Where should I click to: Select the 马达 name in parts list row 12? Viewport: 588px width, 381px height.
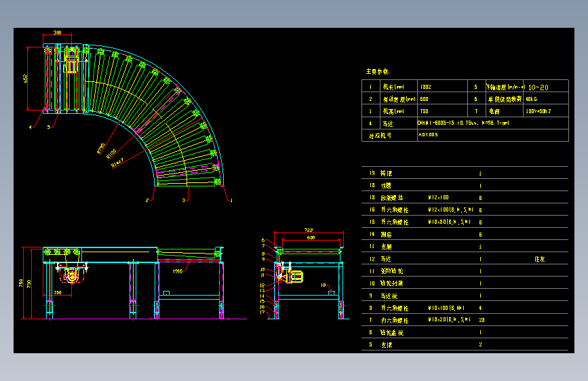386,259
